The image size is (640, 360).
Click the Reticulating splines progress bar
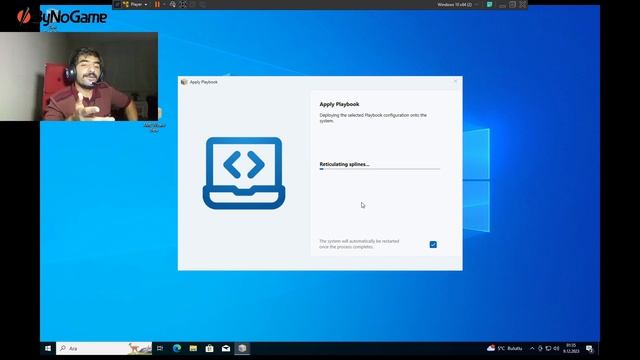tap(380, 169)
